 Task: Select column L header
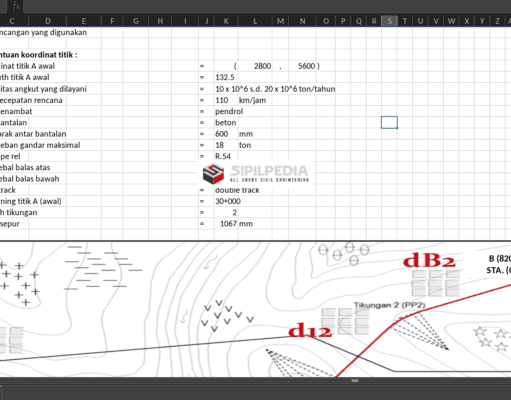coord(255,21)
